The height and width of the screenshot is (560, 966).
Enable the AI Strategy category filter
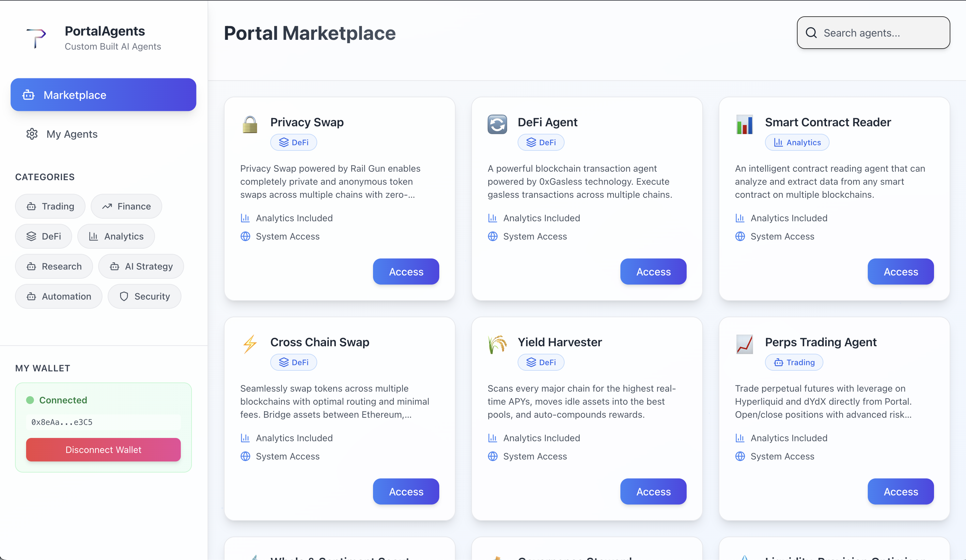click(x=141, y=266)
